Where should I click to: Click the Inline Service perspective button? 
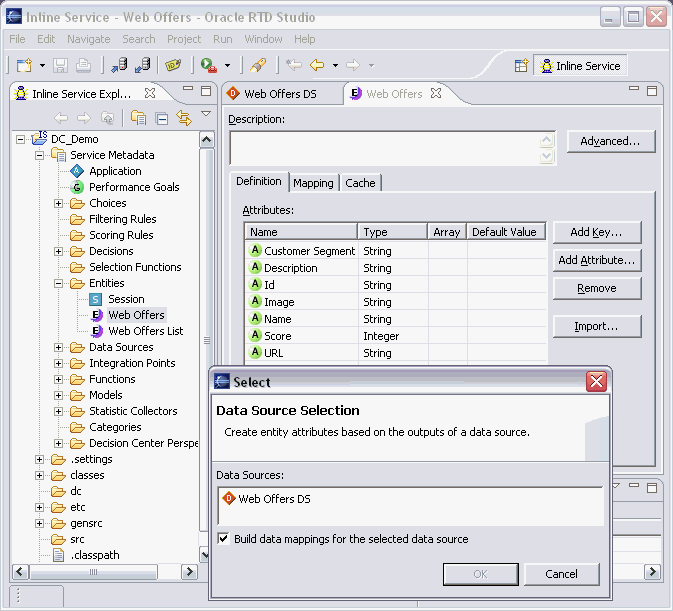[x=580, y=66]
